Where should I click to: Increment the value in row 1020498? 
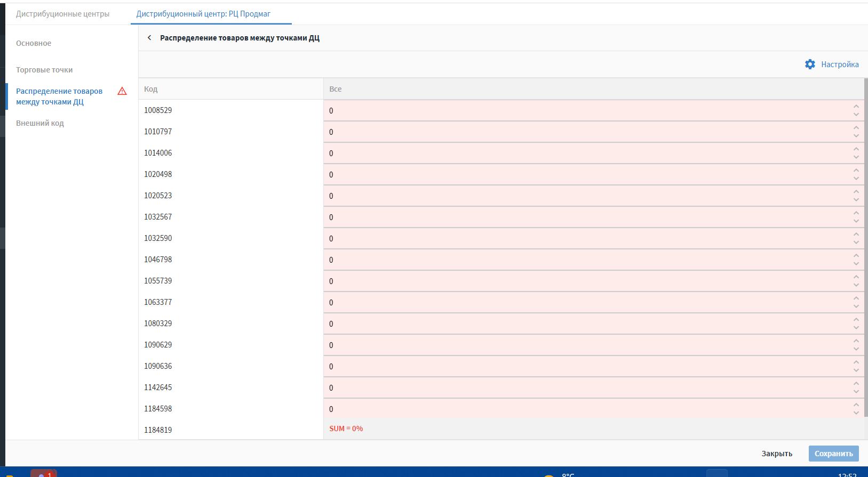click(x=856, y=171)
